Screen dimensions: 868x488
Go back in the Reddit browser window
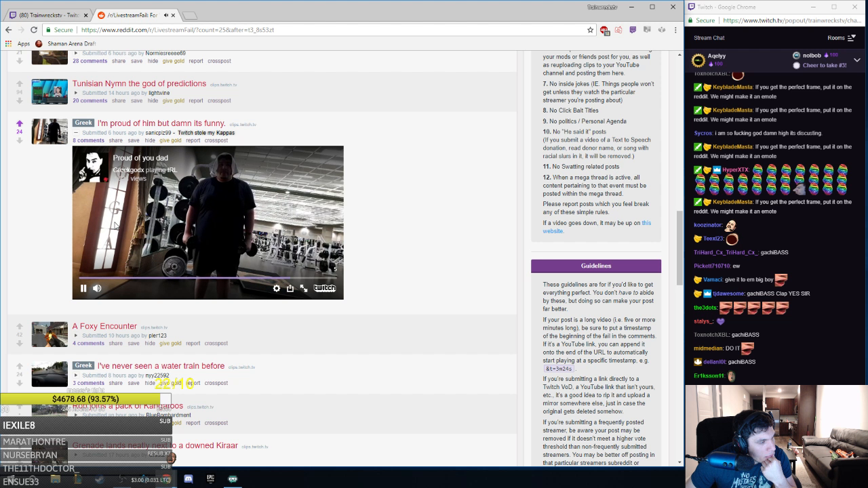click(x=9, y=30)
